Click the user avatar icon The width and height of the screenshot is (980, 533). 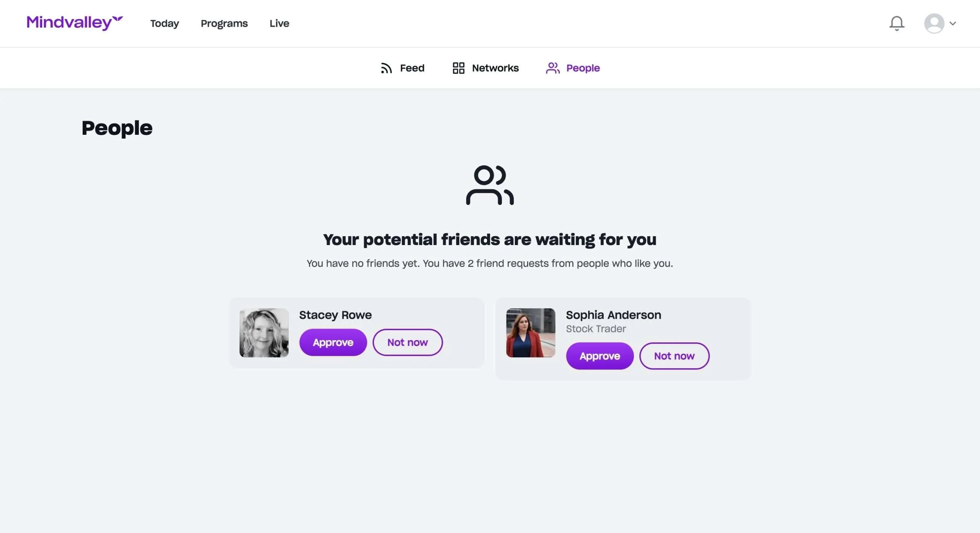coord(934,23)
